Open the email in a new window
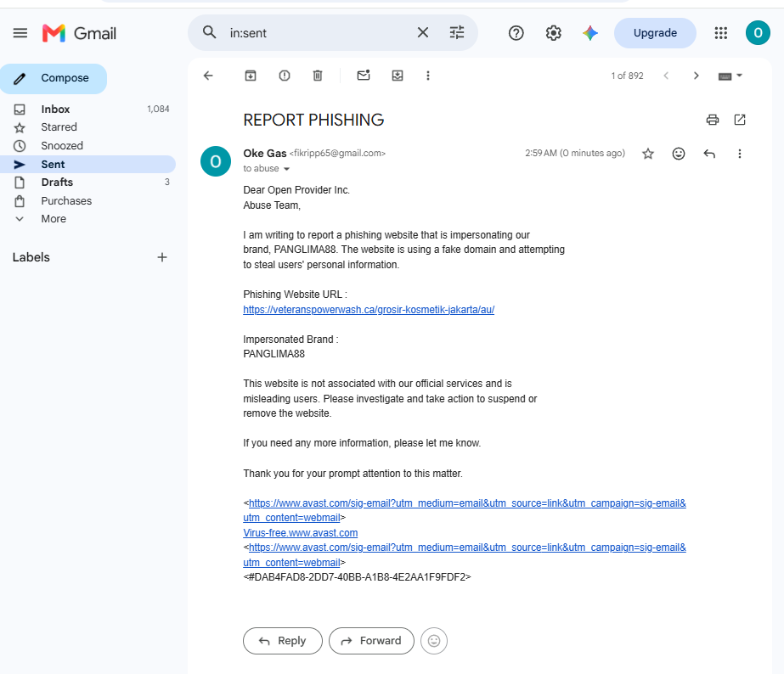This screenshot has height=674, width=784. [740, 120]
